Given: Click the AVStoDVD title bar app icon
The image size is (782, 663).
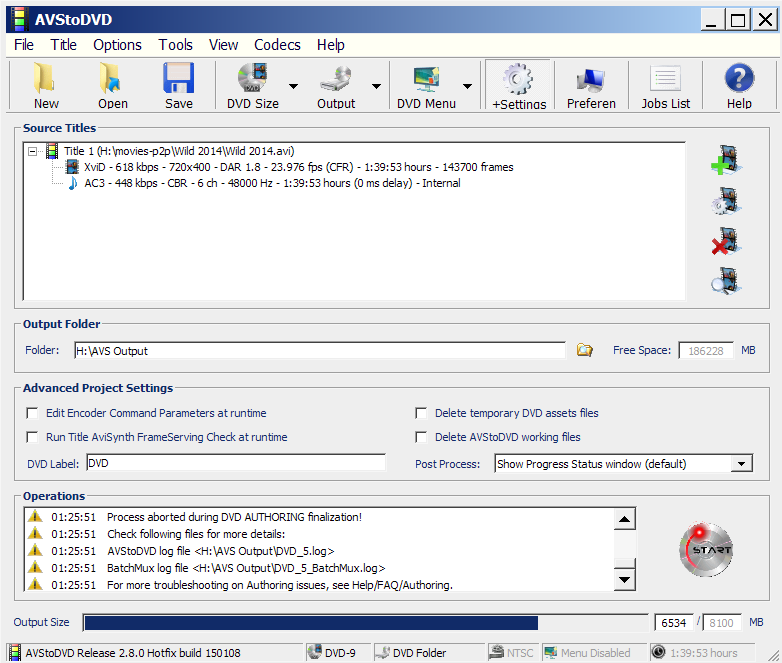Looking at the screenshot, I should (19, 19).
